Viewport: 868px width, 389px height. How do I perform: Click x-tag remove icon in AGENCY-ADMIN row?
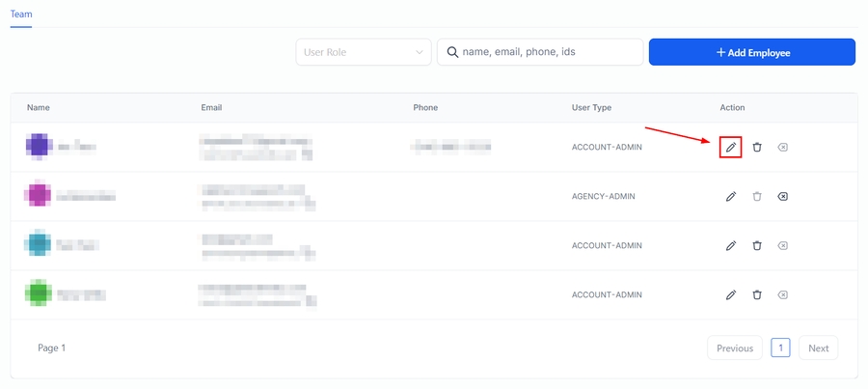782,197
